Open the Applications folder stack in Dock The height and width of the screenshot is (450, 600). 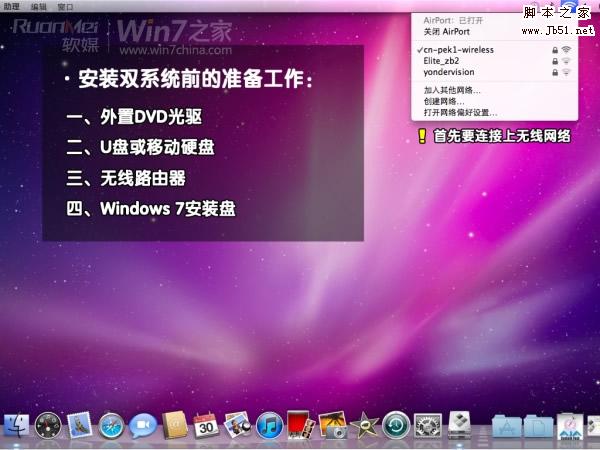[506, 426]
